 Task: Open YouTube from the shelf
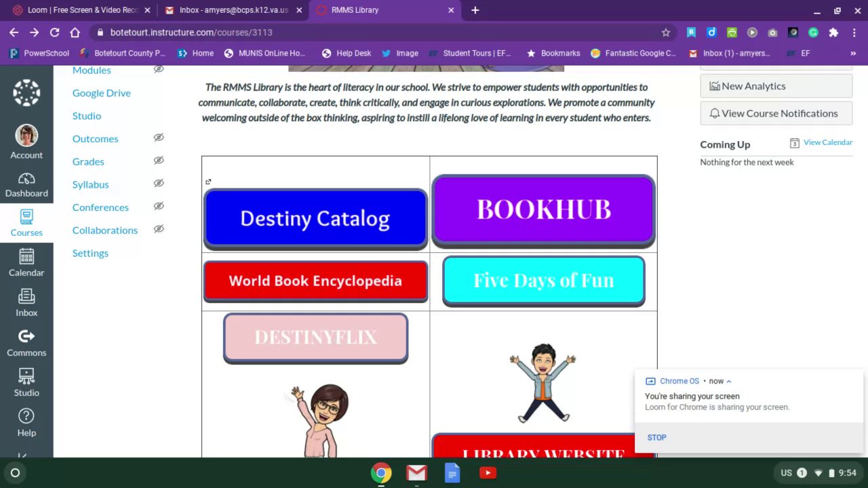tap(488, 472)
